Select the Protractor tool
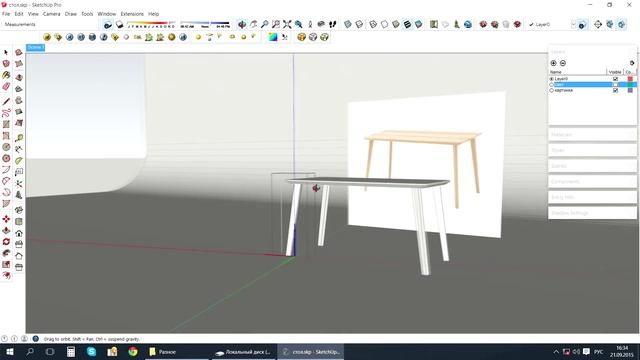The height and width of the screenshot is (360, 640). pos(19,161)
